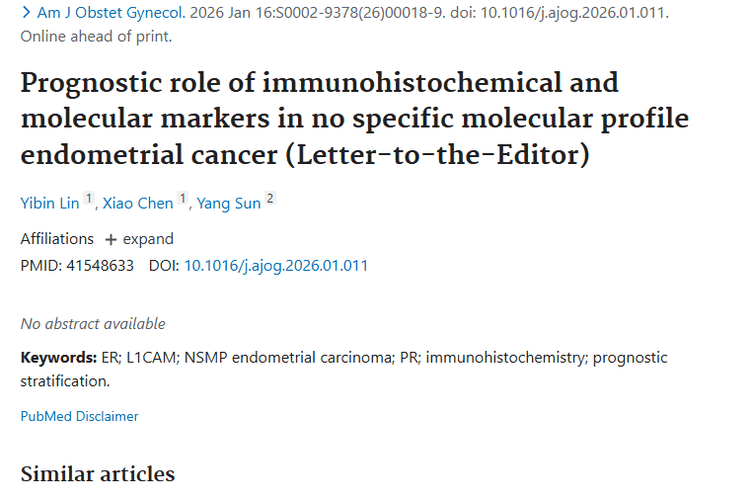Open author Yang Sun's link
The width and height of the screenshot is (750, 500).
point(228,202)
